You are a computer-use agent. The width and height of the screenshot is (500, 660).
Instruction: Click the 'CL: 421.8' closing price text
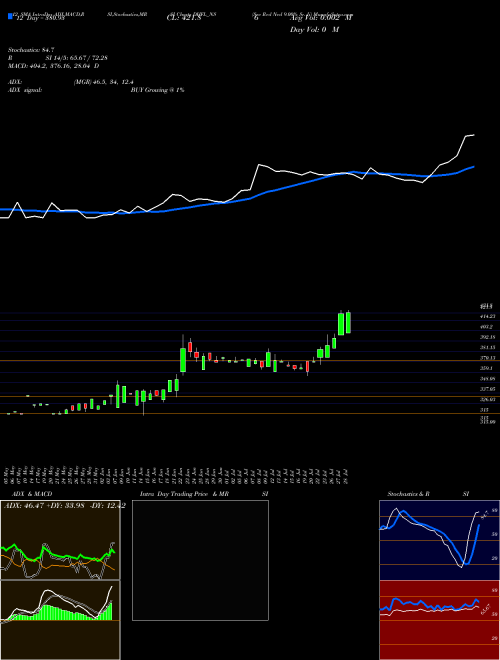tap(184, 19)
